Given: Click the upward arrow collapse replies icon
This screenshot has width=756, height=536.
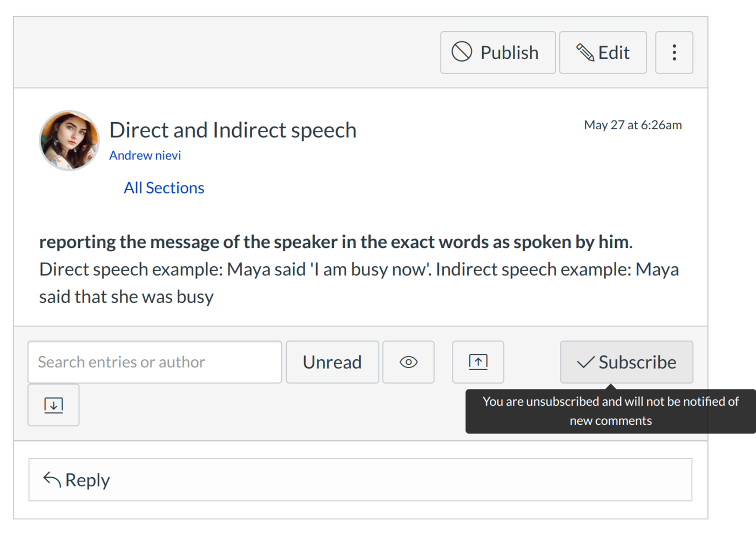Looking at the screenshot, I should point(478,362).
